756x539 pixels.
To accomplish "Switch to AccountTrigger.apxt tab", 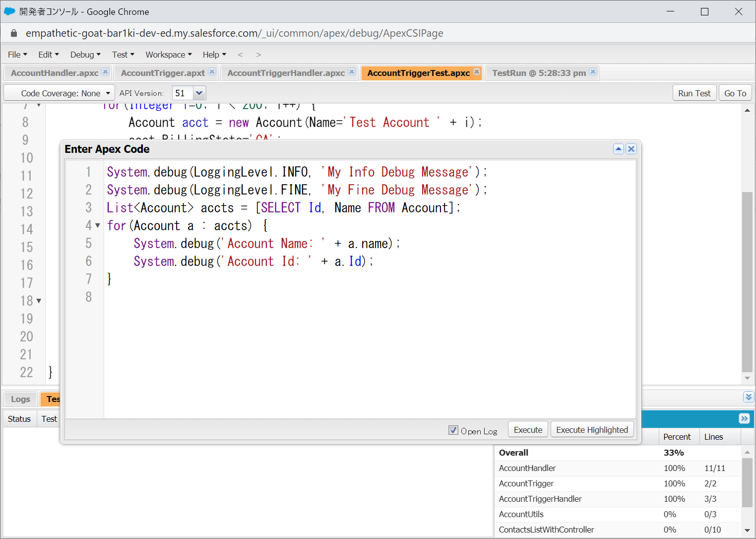I will (x=163, y=73).
